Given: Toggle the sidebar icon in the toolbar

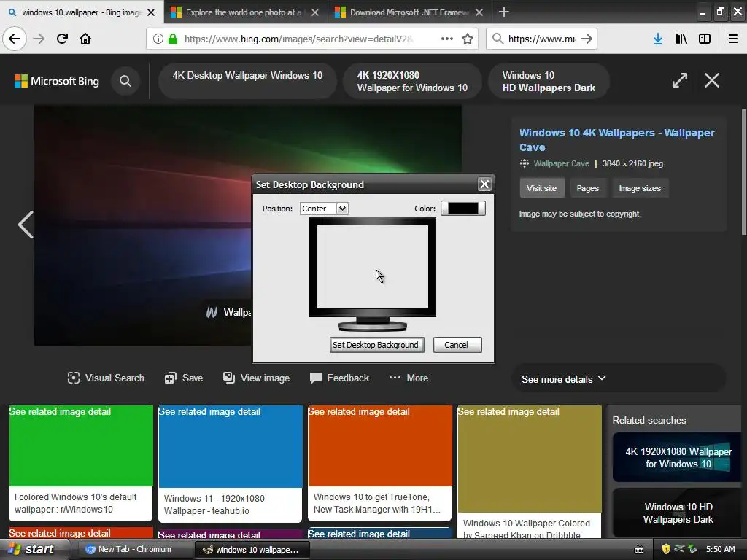Looking at the screenshot, I should pyautogui.click(x=705, y=39).
